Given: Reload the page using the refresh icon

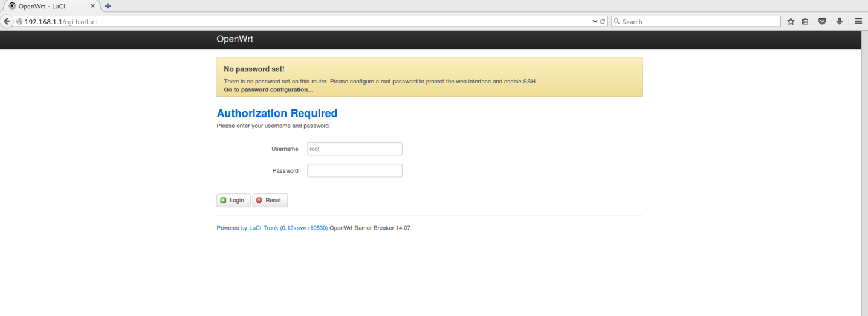Looking at the screenshot, I should (x=603, y=21).
